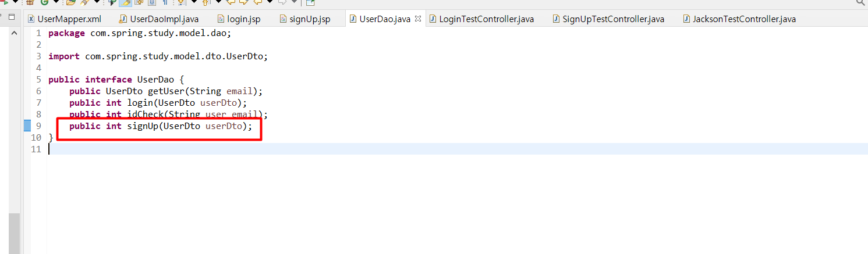Click the Java icon on JacksonTestController.java tab

pos(687,19)
